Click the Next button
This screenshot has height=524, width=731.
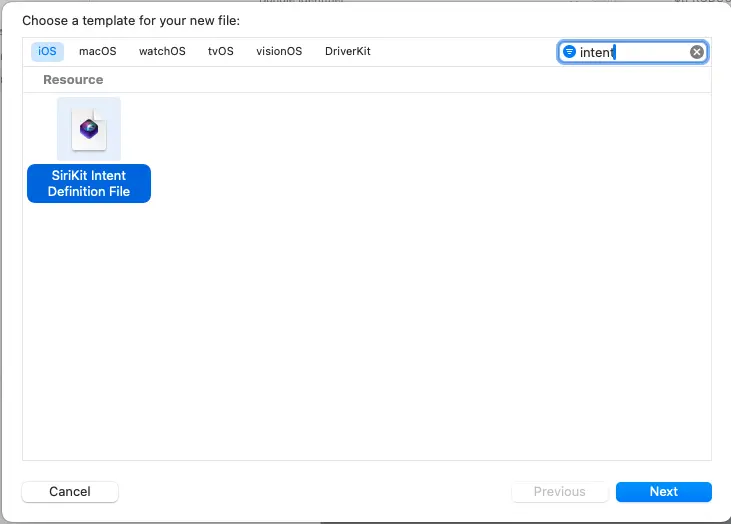click(663, 491)
